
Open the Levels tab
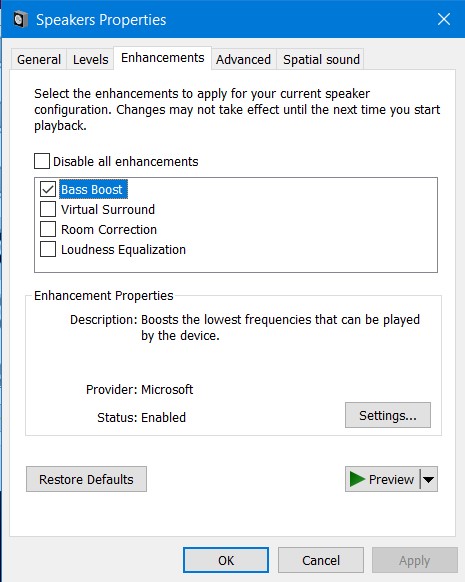coord(91,59)
